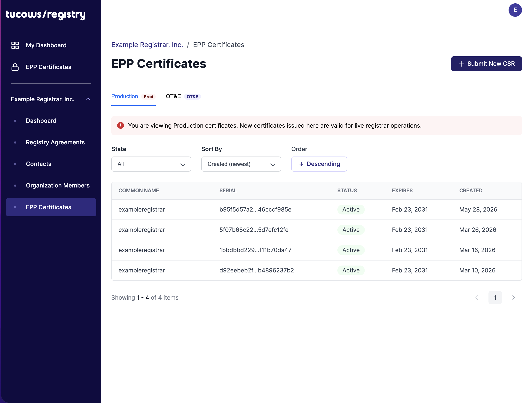Open the State filter dropdown
This screenshot has height=403, width=532.
pyautogui.click(x=151, y=164)
